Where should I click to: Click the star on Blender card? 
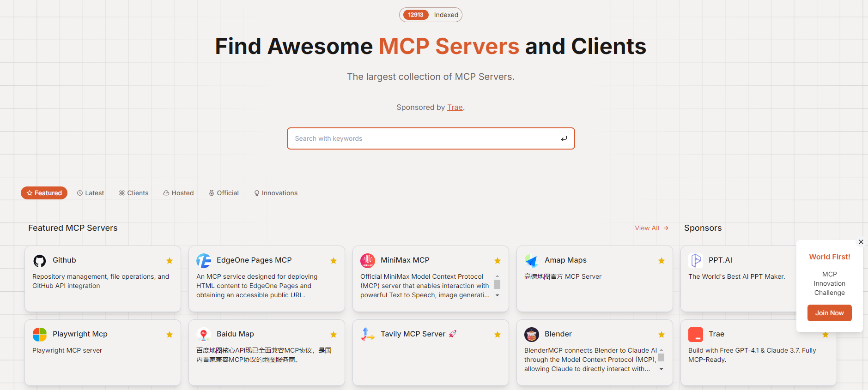click(662, 335)
